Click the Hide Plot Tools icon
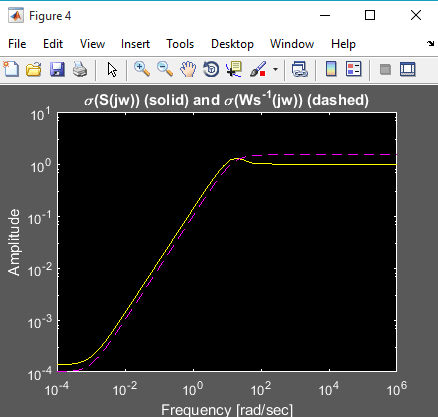The image size is (438, 417). (385, 70)
